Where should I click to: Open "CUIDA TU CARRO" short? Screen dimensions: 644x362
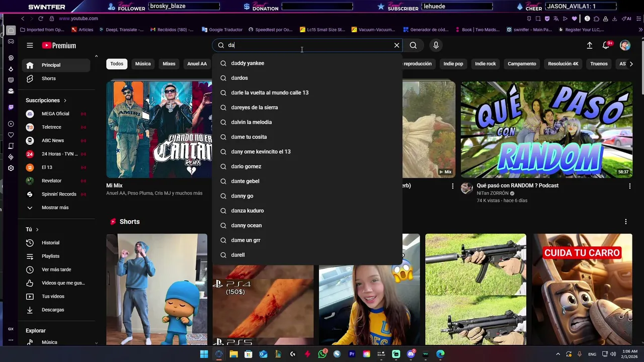[x=582, y=289]
